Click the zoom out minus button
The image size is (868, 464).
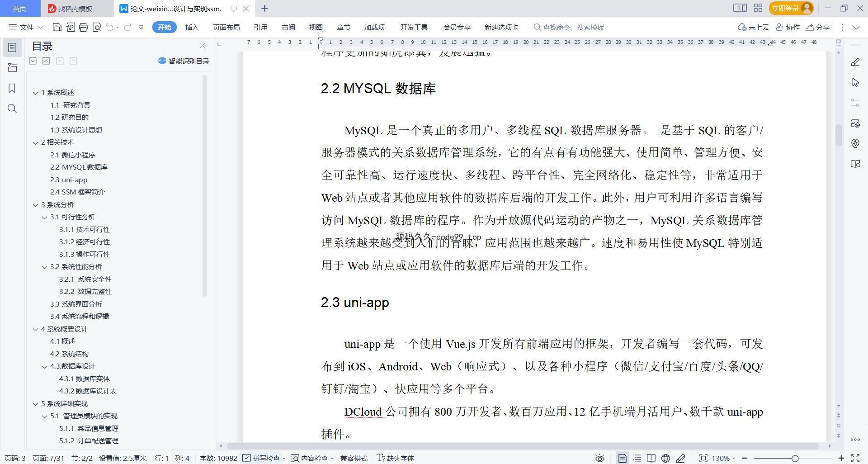745,458
